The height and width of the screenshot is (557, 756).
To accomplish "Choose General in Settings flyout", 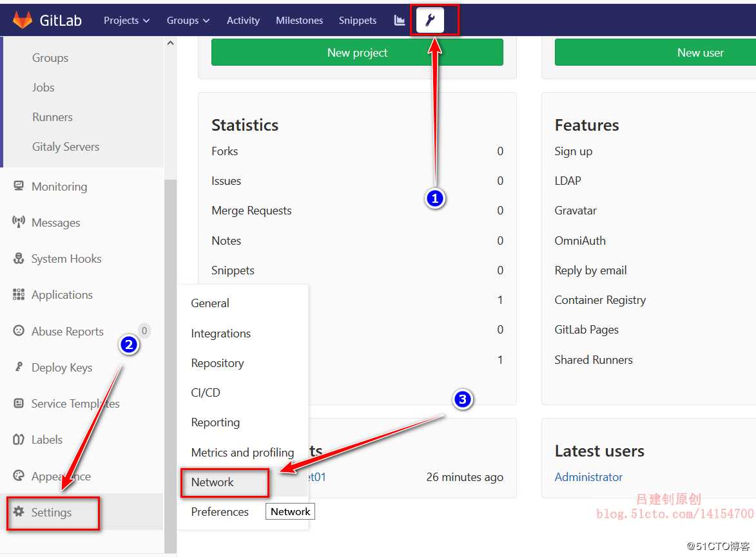I will click(209, 303).
